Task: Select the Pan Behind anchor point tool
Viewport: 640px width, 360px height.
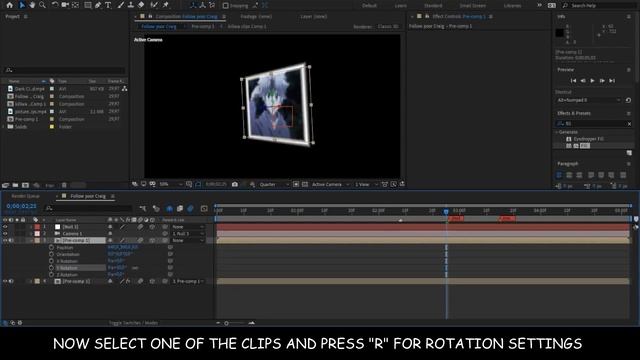Action: (76, 5)
